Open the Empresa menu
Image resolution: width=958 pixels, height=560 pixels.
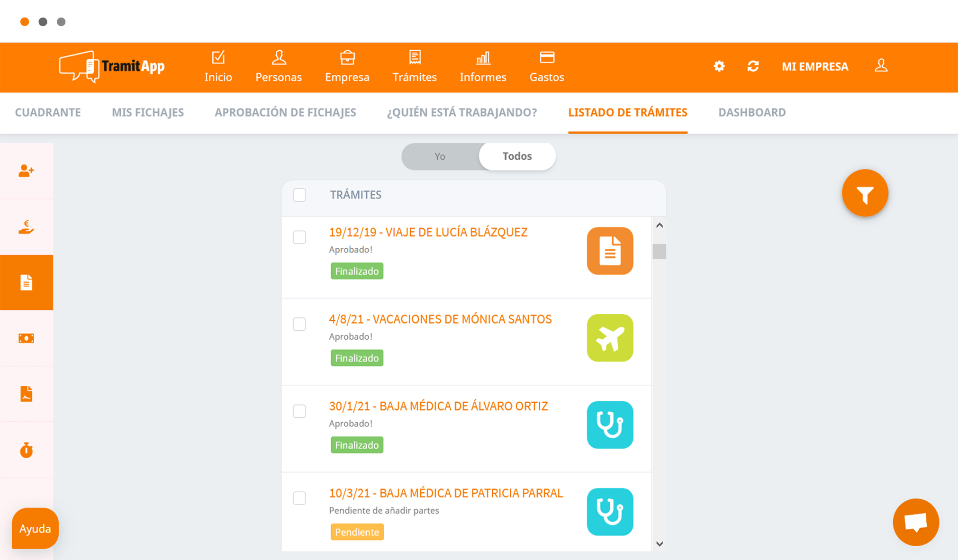tap(347, 67)
